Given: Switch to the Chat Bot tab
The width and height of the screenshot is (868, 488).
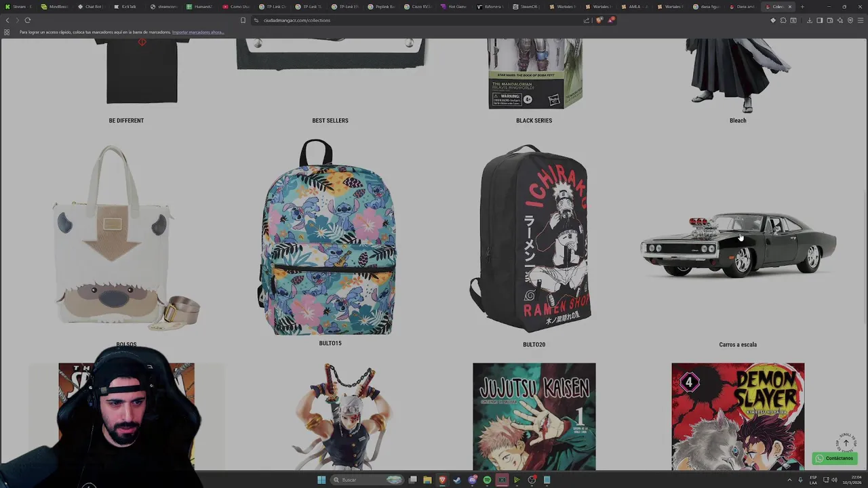Looking at the screenshot, I should point(91,7).
